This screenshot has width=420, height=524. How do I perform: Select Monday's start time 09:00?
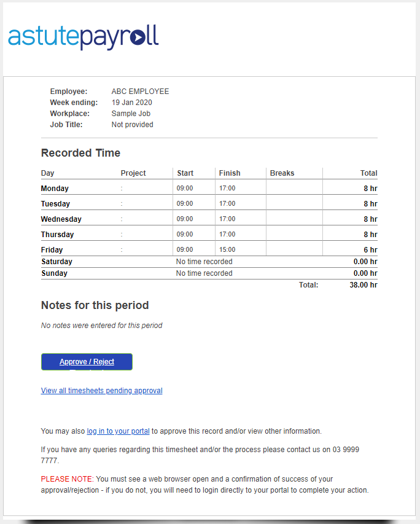(x=185, y=188)
